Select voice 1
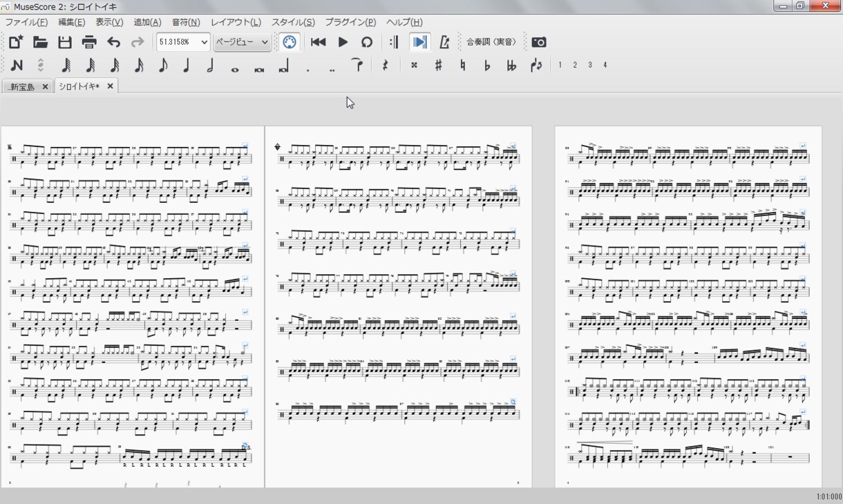Image resolution: width=843 pixels, height=504 pixels. (x=560, y=65)
